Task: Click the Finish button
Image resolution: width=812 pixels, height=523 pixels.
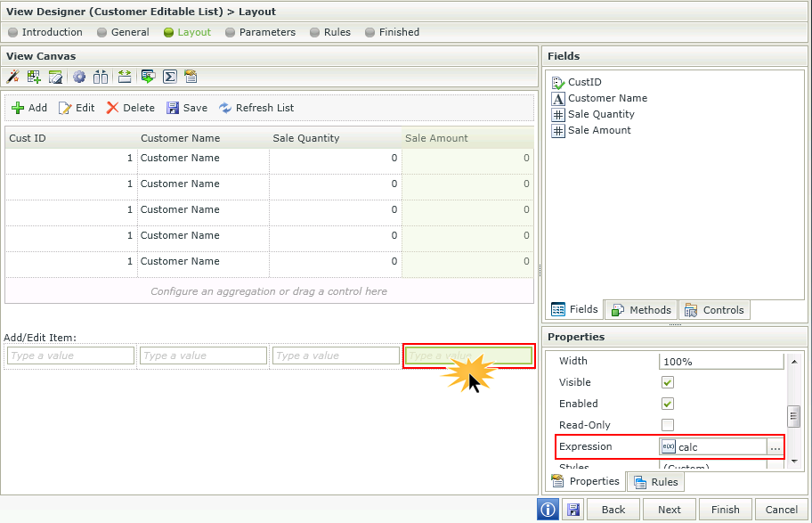Action: tap(726, 510)
